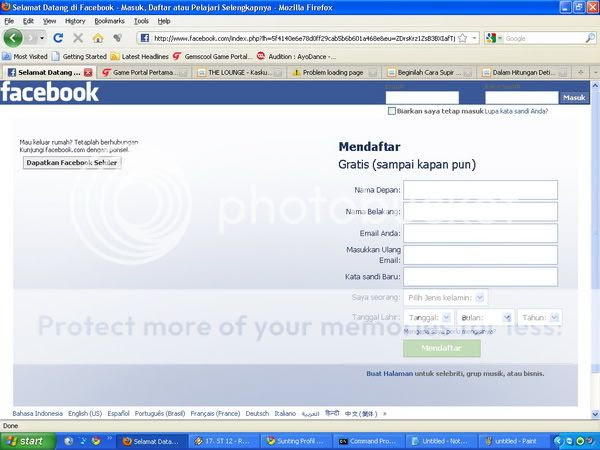The image size is (600, 450).
Task: Check Biarkan saya tetap masuk
Action: click(x=391, y=111)
